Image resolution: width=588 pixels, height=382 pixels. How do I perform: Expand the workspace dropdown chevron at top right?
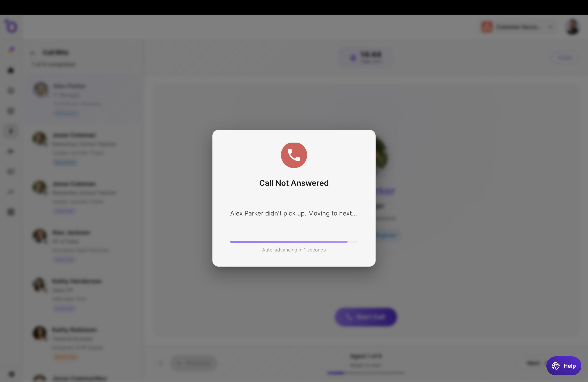[x=550, y=27]
